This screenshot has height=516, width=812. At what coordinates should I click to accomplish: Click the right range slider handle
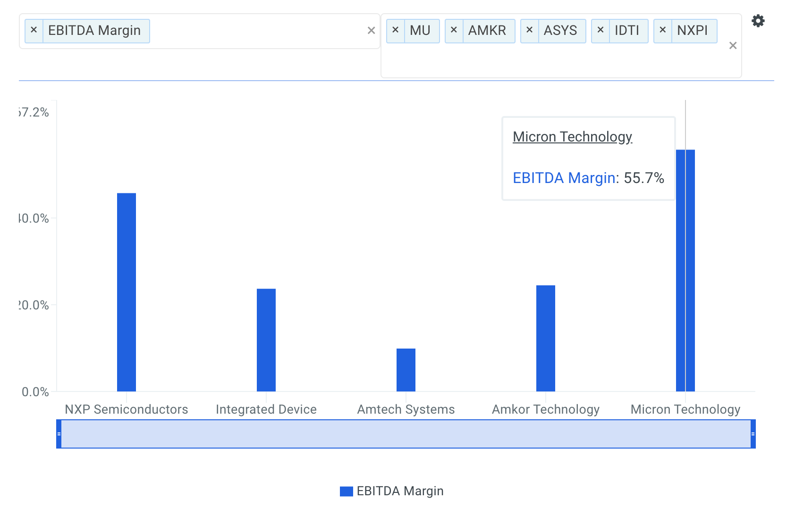tap(753, 434)
